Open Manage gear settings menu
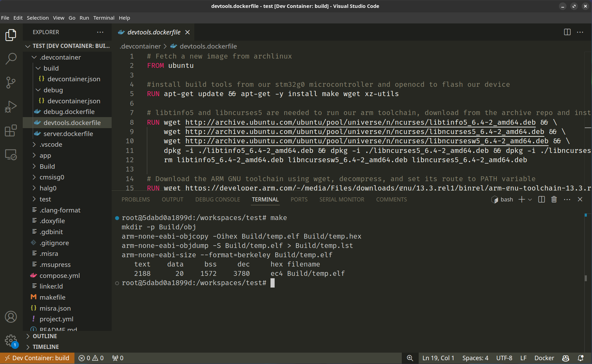 (11, 341)
